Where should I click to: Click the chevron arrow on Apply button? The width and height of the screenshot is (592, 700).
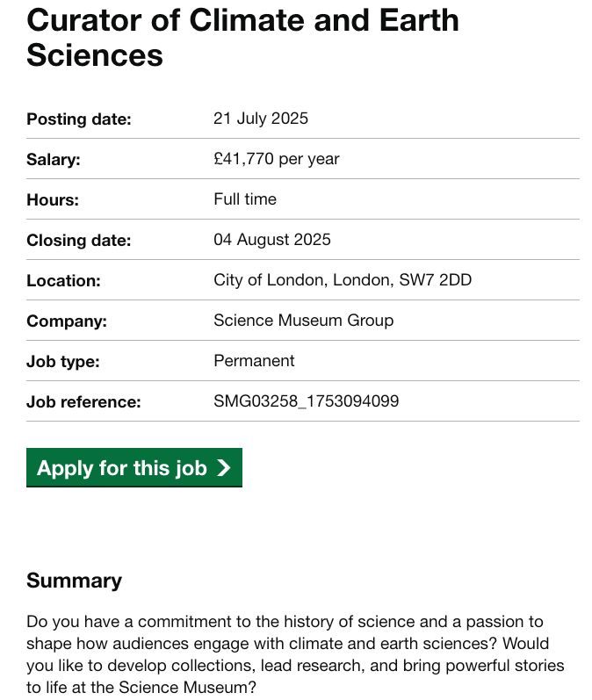pos(223,468)
